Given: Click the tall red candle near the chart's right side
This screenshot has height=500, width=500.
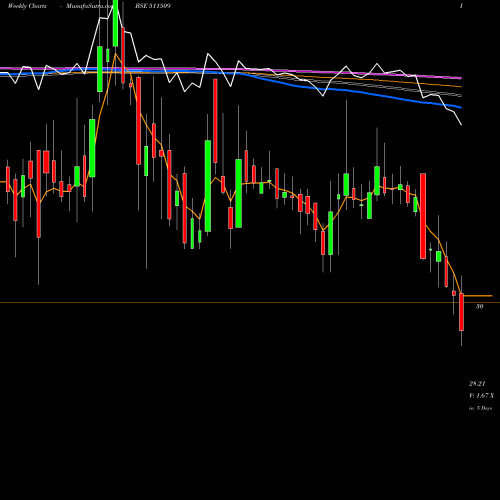Looking at the screenshot, I should tap(423, 216).
